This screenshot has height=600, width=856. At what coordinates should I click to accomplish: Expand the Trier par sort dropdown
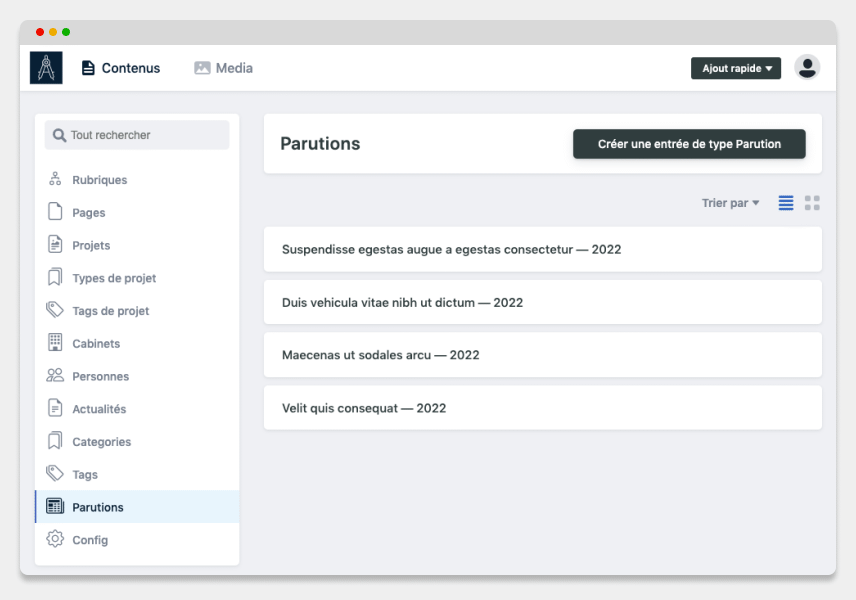click(730, 203)
